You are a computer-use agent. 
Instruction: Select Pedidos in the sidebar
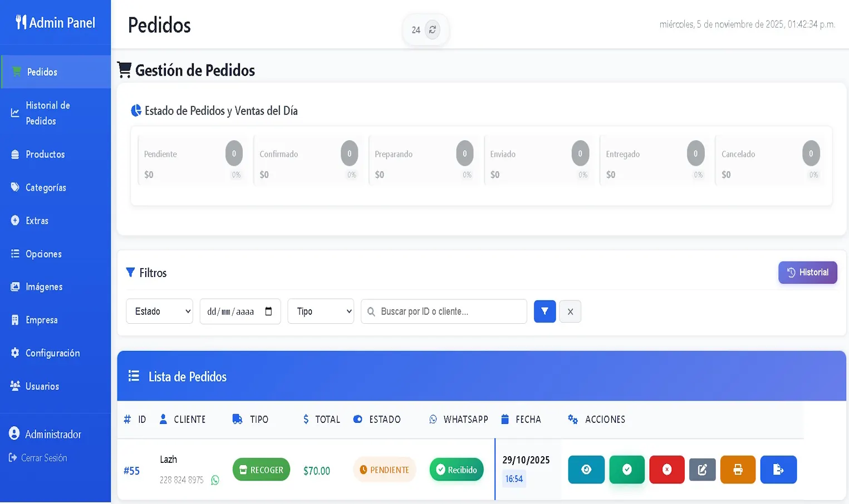pos(56,72)
